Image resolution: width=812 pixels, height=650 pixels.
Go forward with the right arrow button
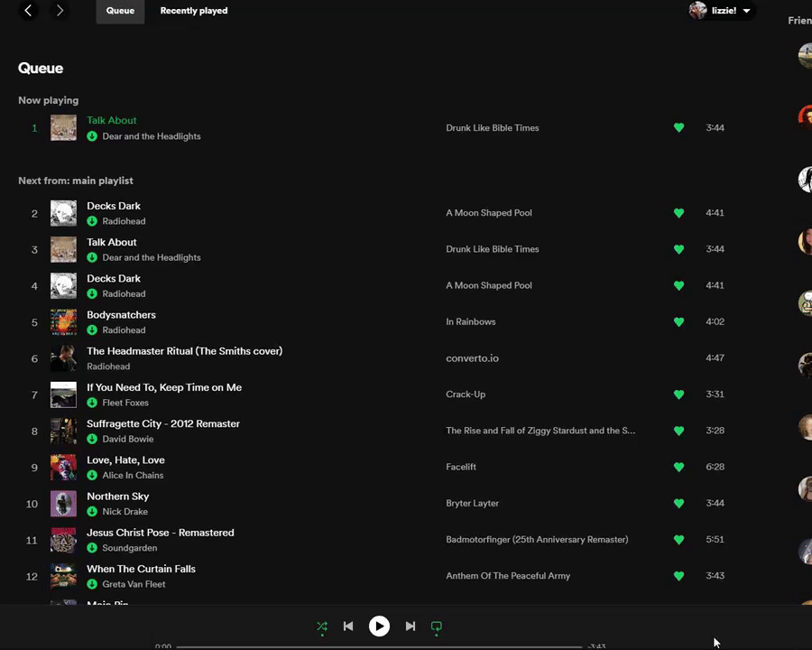click(x=60, y=10)
